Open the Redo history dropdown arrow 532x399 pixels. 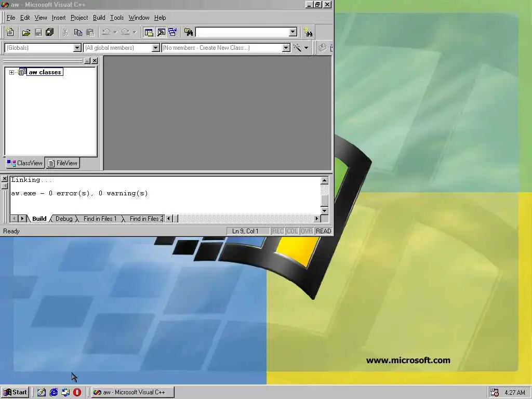(135, 32)
